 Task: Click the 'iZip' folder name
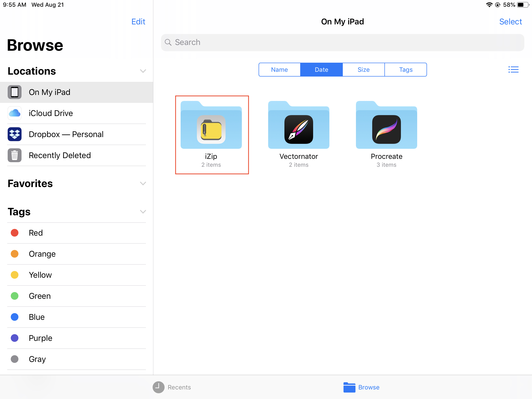(211, 157)
